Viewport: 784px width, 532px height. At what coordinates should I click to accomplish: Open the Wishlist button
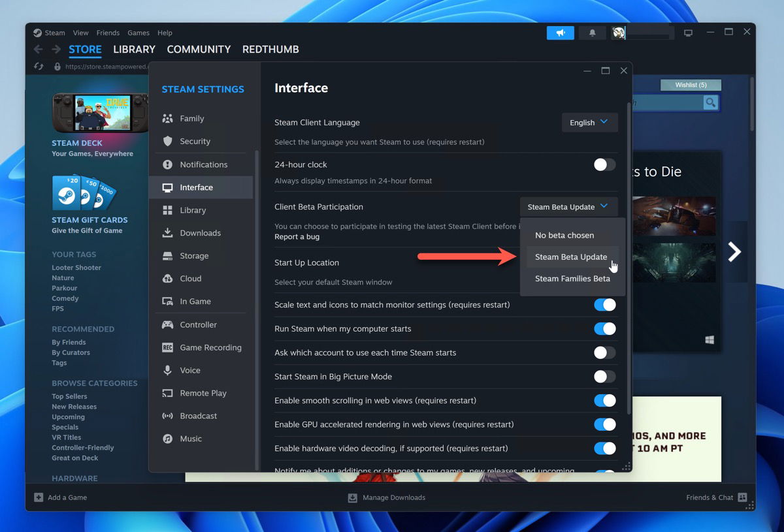[x=691, y=85]
